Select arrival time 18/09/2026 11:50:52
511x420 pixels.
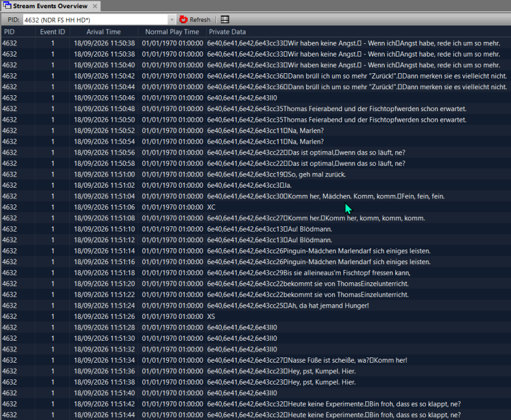[x=104, y=130]
